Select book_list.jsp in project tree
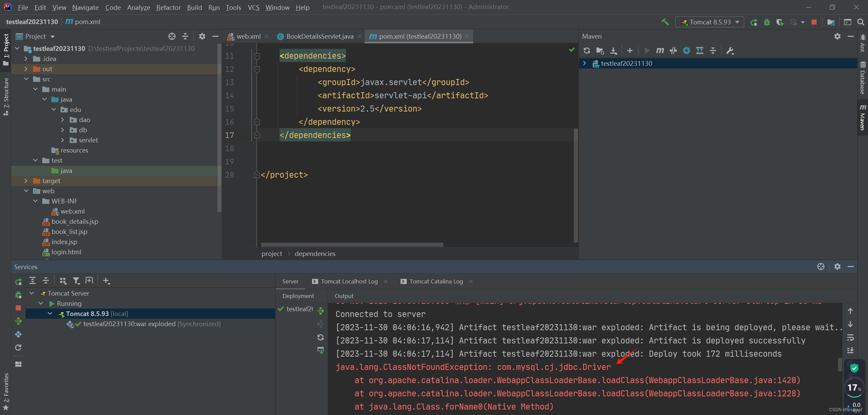This screenshot has height=415, width=868. [x=69, y=232]
